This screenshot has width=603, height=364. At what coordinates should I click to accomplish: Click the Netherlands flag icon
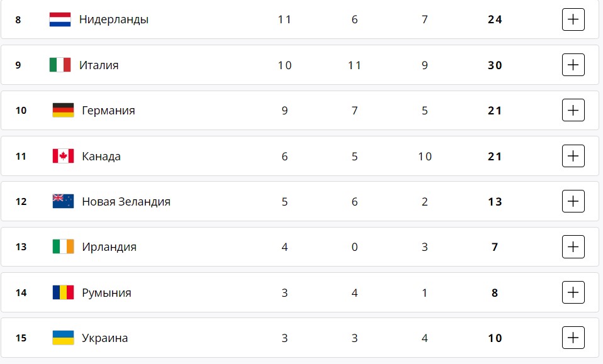pyautogui.click(x=60, y=19)
